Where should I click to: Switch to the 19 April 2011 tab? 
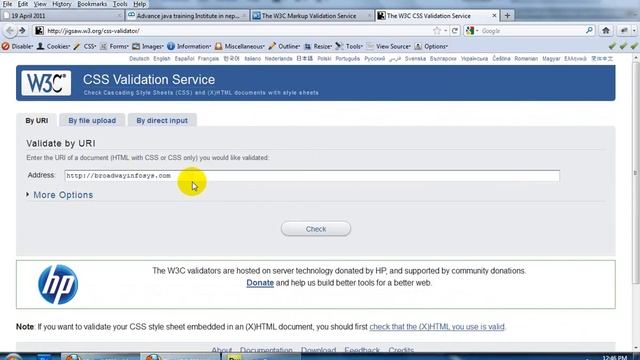pyautogui.click(x=62, y=16)
